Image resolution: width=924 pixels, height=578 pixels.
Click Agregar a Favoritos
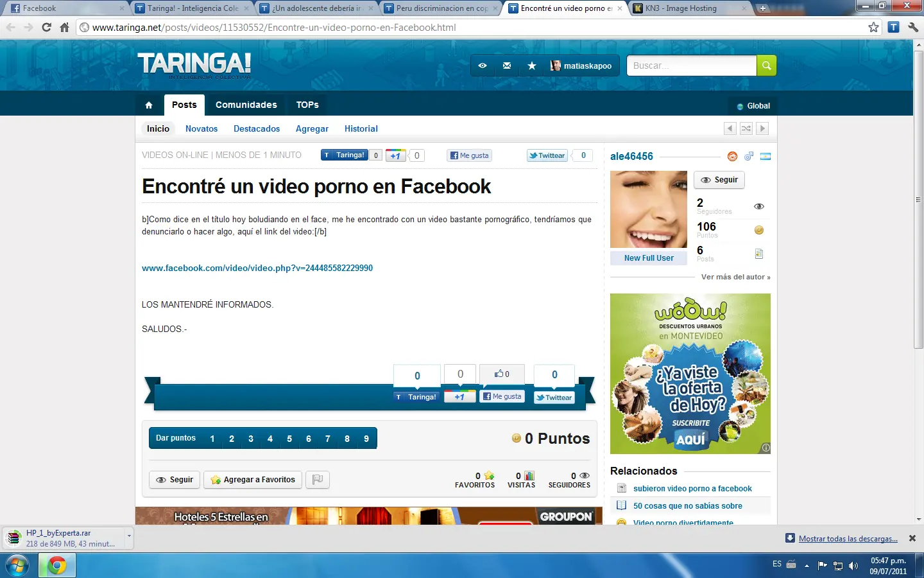click(x=252, y=480)
